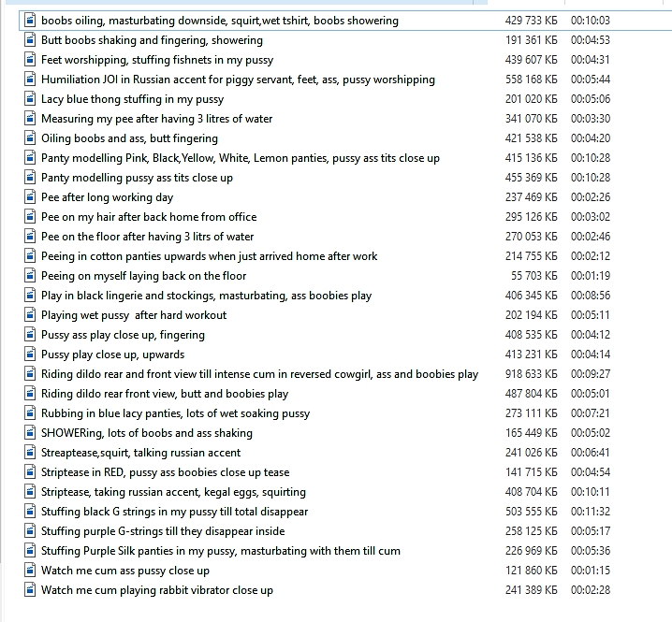Click the 341 070 КБ size cell

pyautogui.click(x=530, y=119)
